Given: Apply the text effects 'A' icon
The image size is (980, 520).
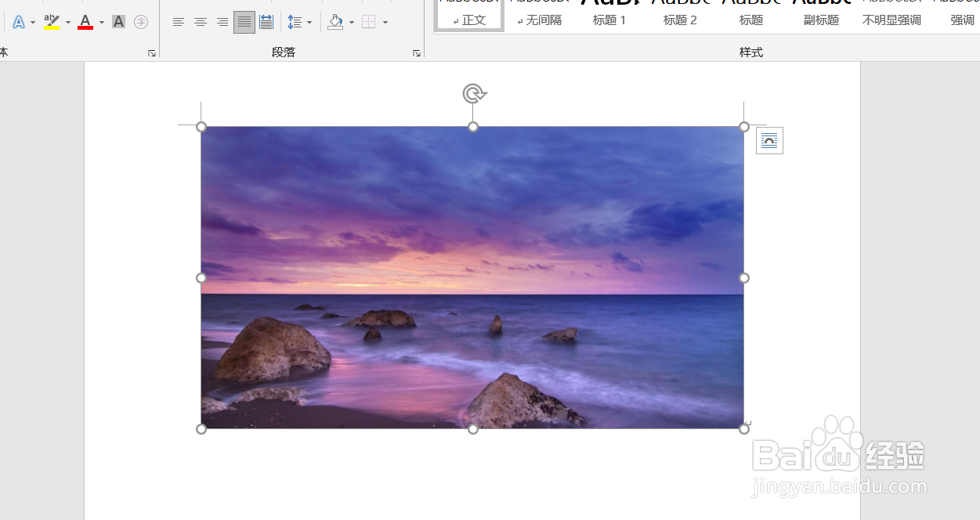Looking at the screenshot, I should pos(19,22).
